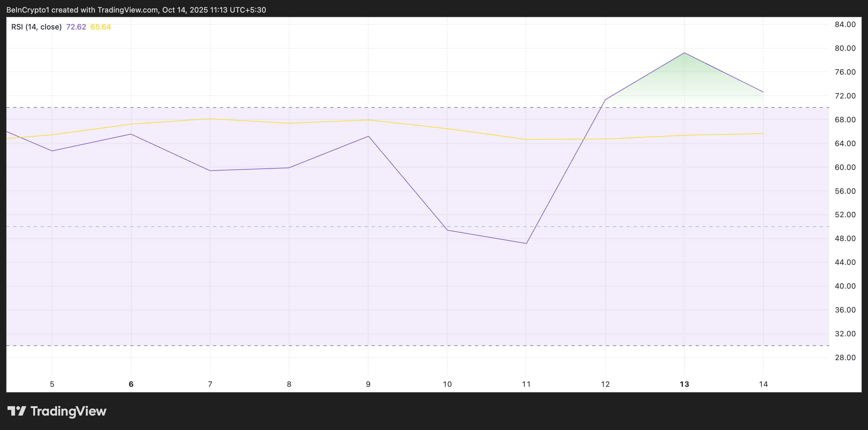The image size is (868, 430).
Task: Click the purple RSI peak above 78
Action: pos(684,53)
